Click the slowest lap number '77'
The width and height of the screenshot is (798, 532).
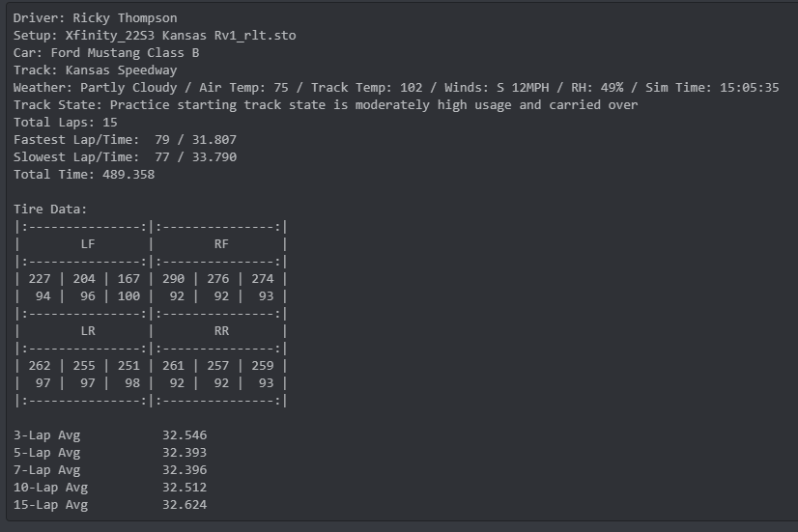162,156
